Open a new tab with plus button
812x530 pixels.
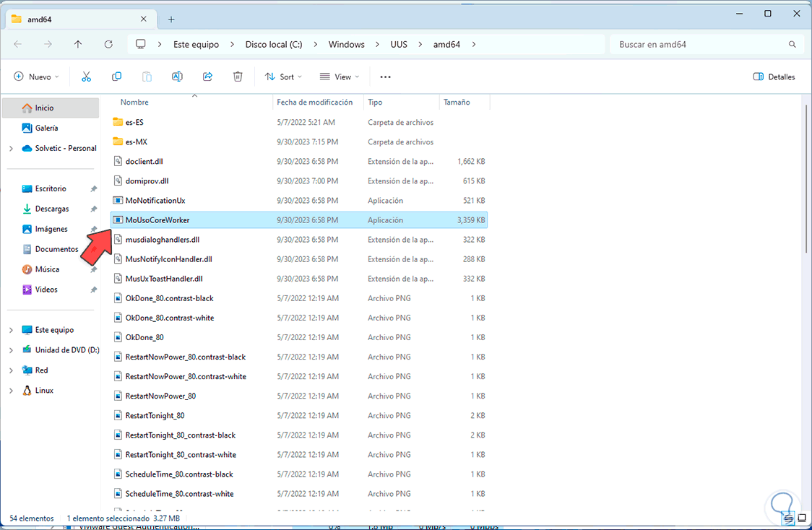tap(171, 19)
